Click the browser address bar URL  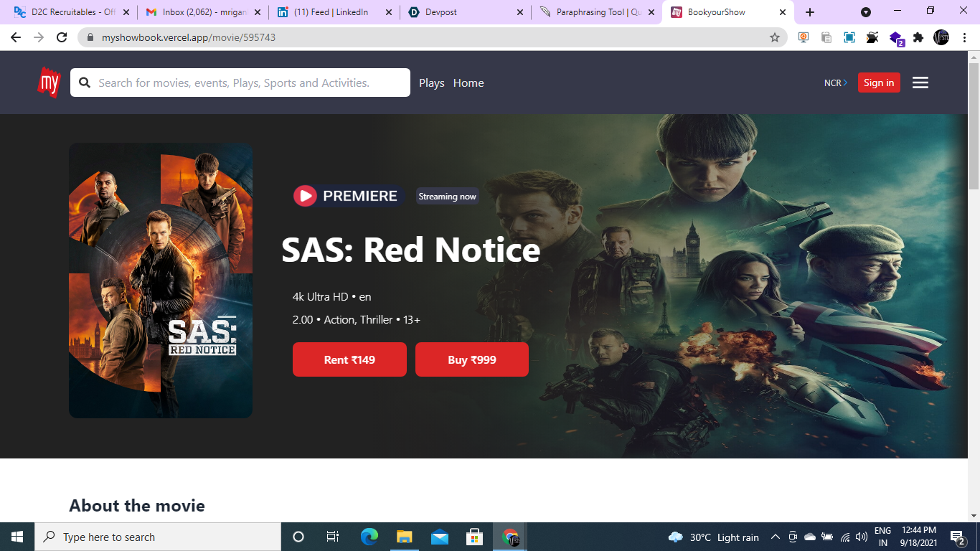pyautogui.click(x=189, y=37)
